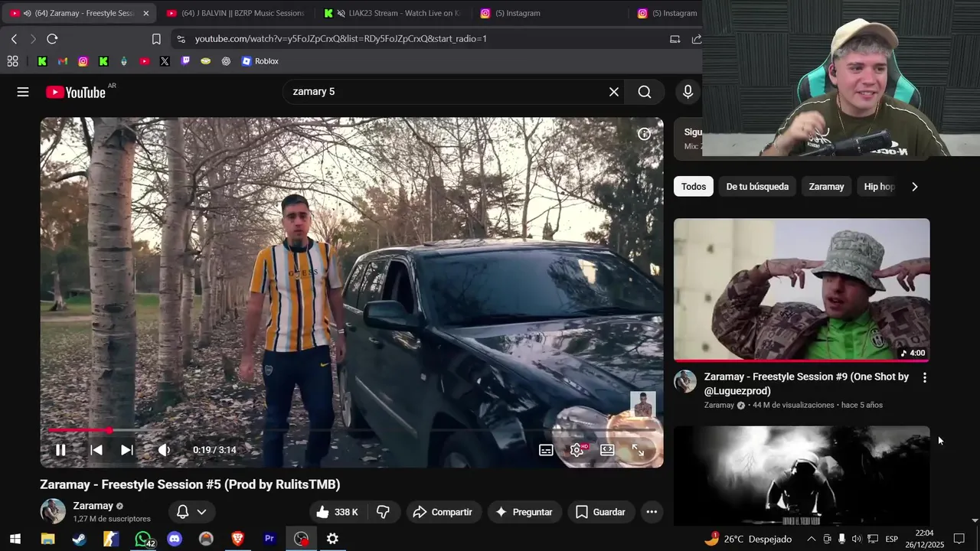980x551 pixels.
Task: Open the Twitch bookmark
Action: pyautogui.click(x=185, y=61)
